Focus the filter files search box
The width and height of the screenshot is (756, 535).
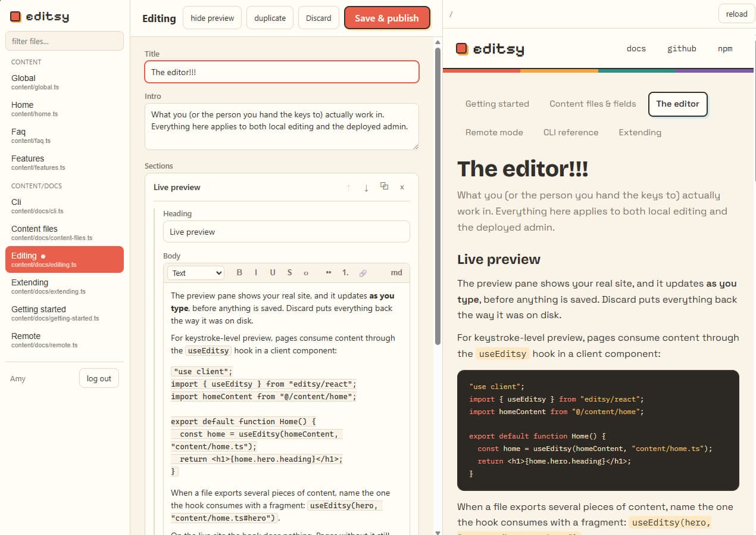coord(64,41)
